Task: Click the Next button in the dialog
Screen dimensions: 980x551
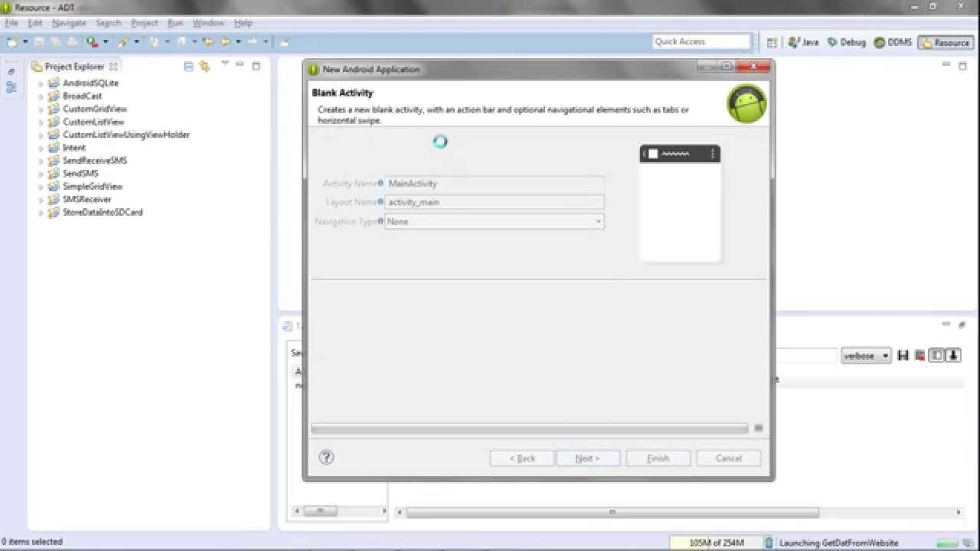Action: click(x=587, y=458)
